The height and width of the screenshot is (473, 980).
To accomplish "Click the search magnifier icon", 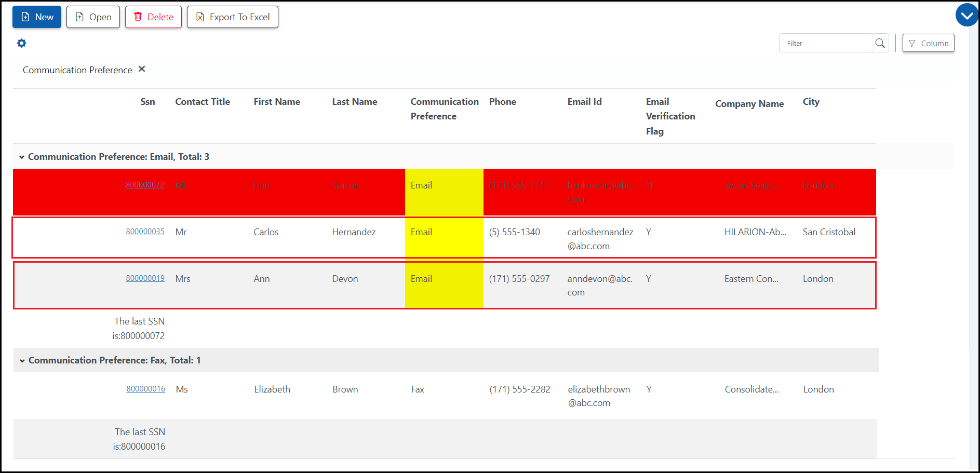I will coord(880,43).
